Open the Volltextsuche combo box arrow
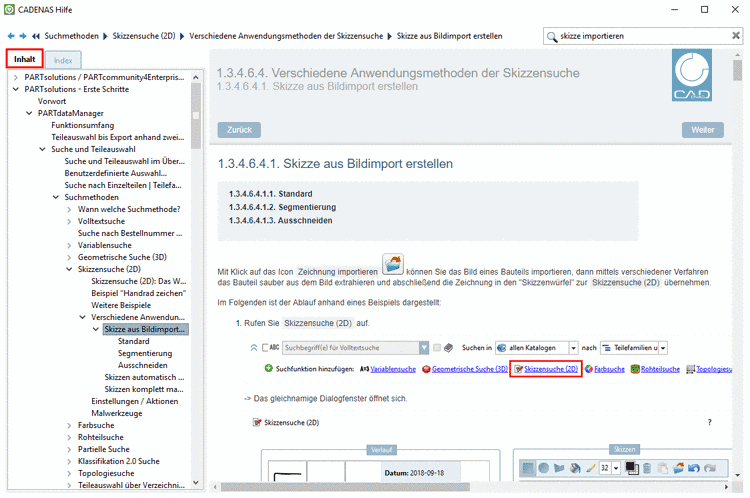 click(x=424, y=348)
